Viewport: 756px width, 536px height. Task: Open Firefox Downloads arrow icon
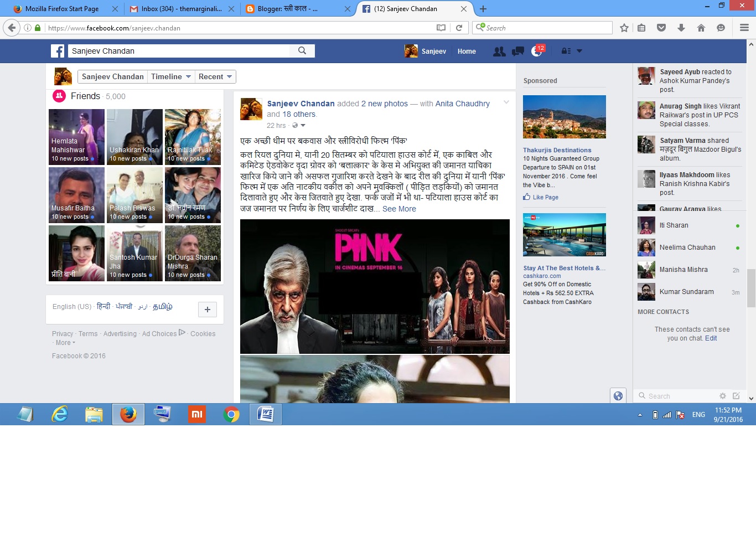coord(681,28)
